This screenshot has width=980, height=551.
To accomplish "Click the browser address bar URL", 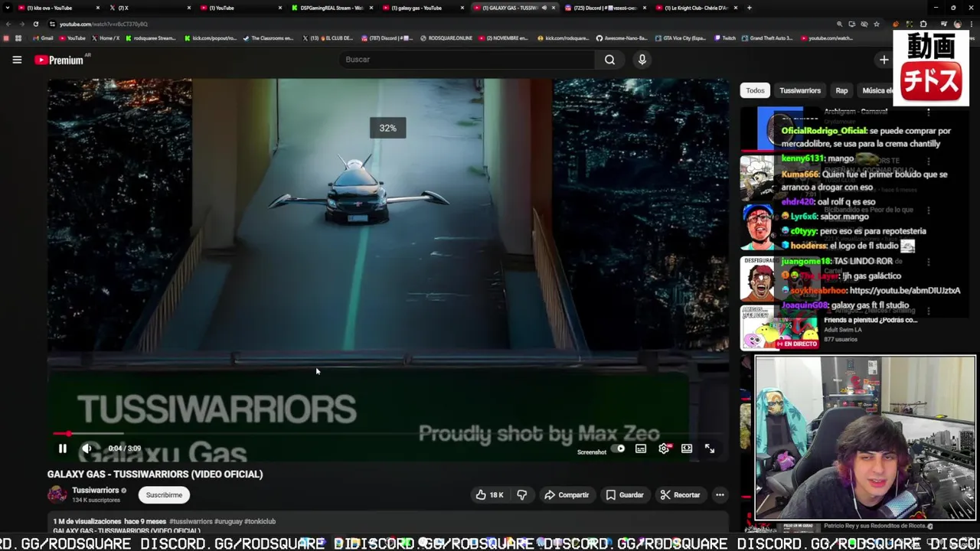I will pyautogui.click(x=103, y=24).
